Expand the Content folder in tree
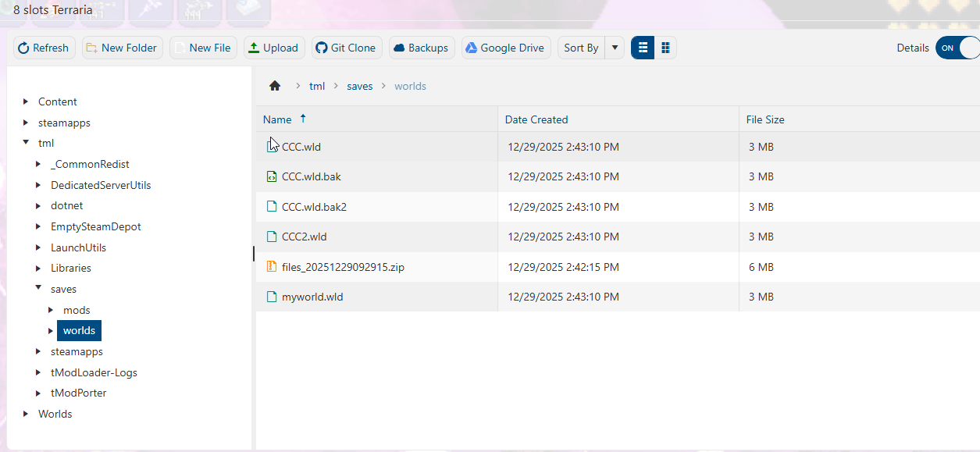 pyautogui.click(x=26, y=101)
